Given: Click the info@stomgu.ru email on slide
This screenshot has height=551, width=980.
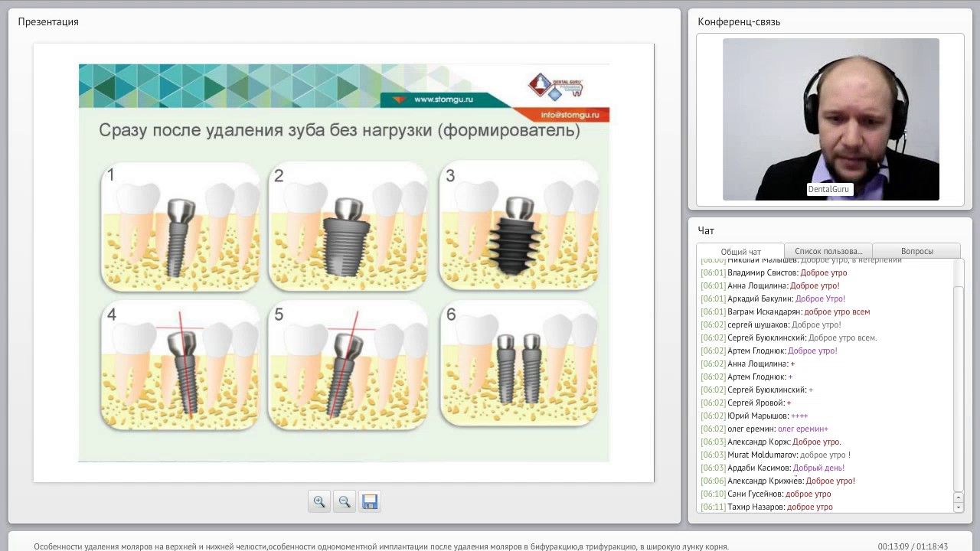Looking at the screenshot, I should (568, 115).
